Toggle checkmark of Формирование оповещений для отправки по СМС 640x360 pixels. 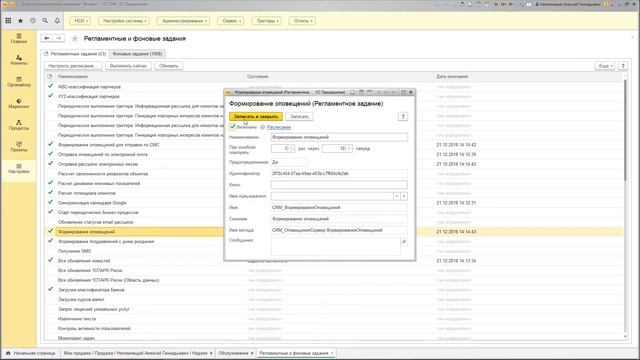[x=51, y=144]
